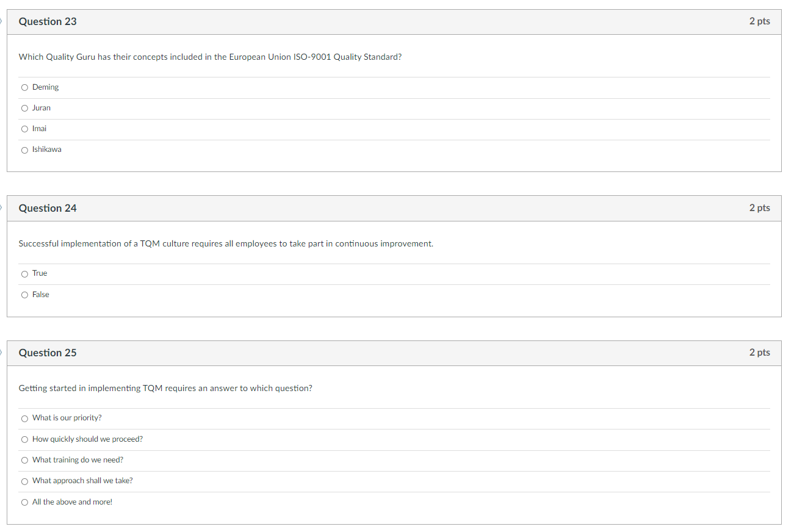The height and width of the screenshot is (532, 794).
Task: Click the '2 pts' label for Question 25
Action: tap(759, 353)
